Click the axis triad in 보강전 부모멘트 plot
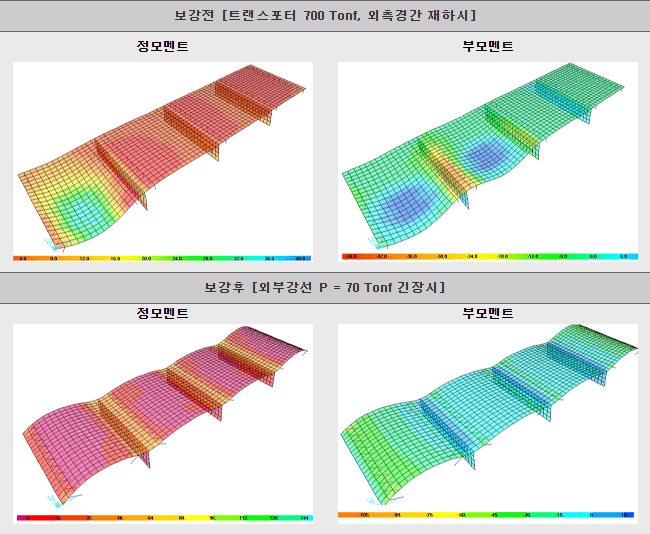 click(372, 241)
